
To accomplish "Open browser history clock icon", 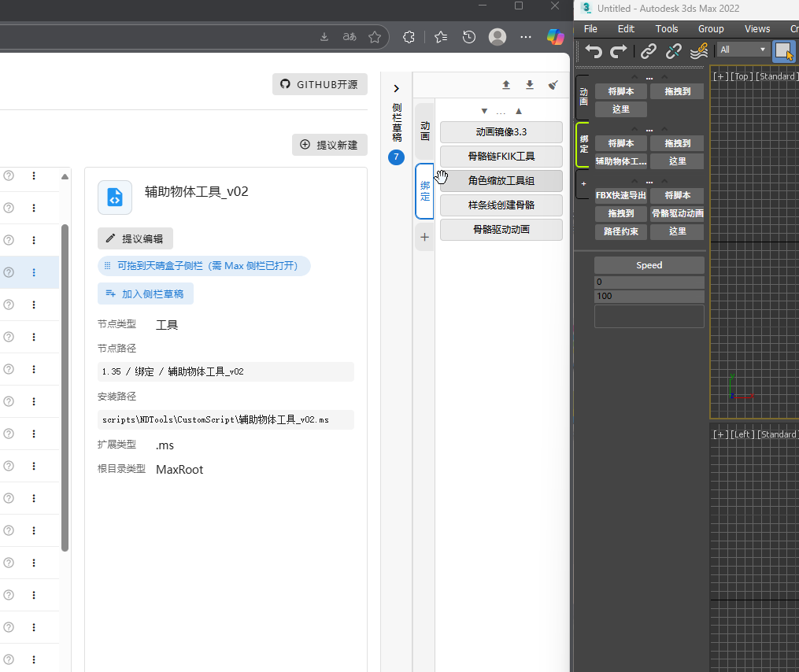I will click(x=469, y=37).
